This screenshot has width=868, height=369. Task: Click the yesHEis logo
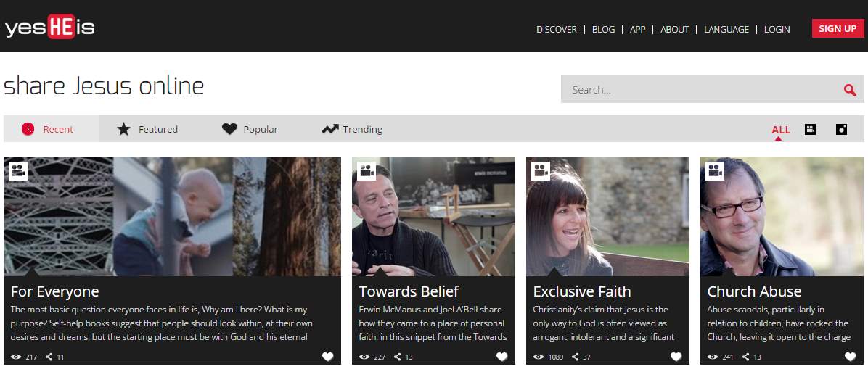[x=50, y=27]
